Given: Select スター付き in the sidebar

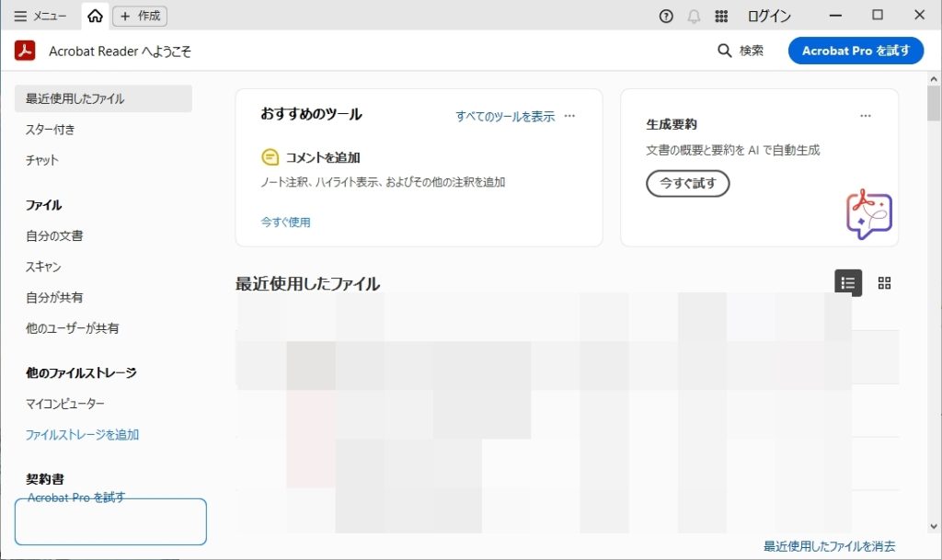Looking at the screenshot, I should point(51,130).
